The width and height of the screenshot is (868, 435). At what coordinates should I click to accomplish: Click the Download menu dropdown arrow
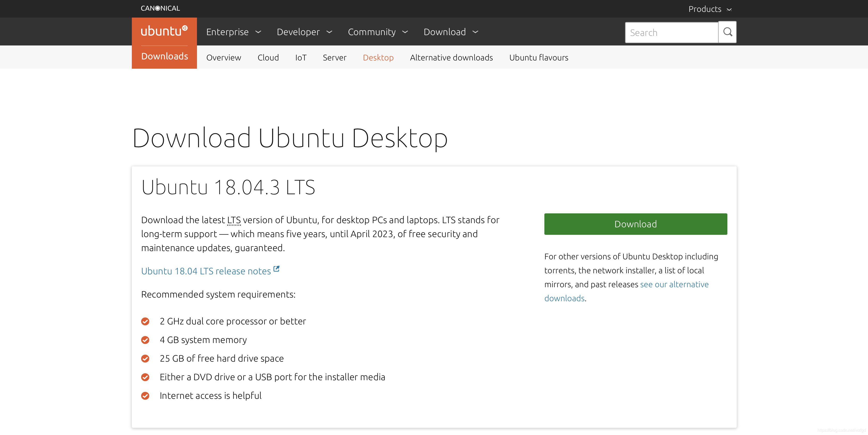476,32
